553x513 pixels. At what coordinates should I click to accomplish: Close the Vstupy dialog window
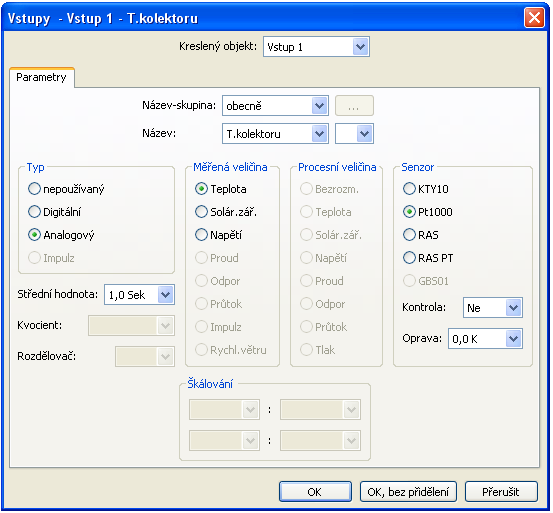[534, 18]
